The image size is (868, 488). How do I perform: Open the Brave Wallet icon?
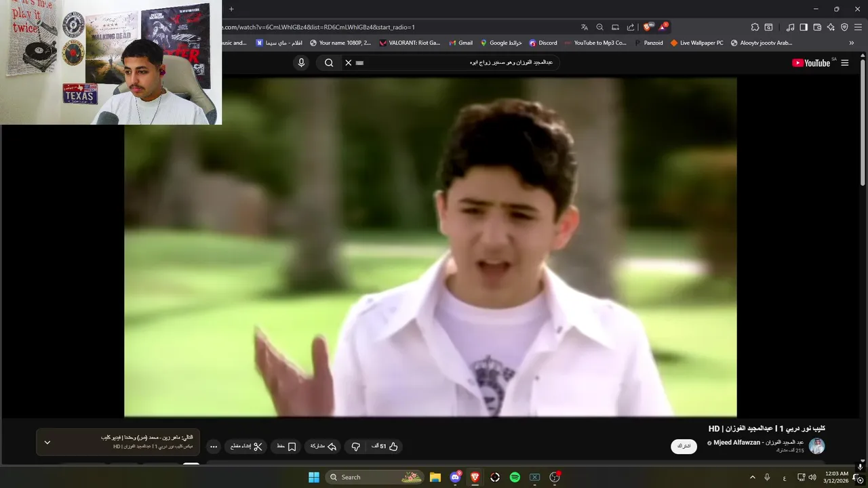coord(817,27)
